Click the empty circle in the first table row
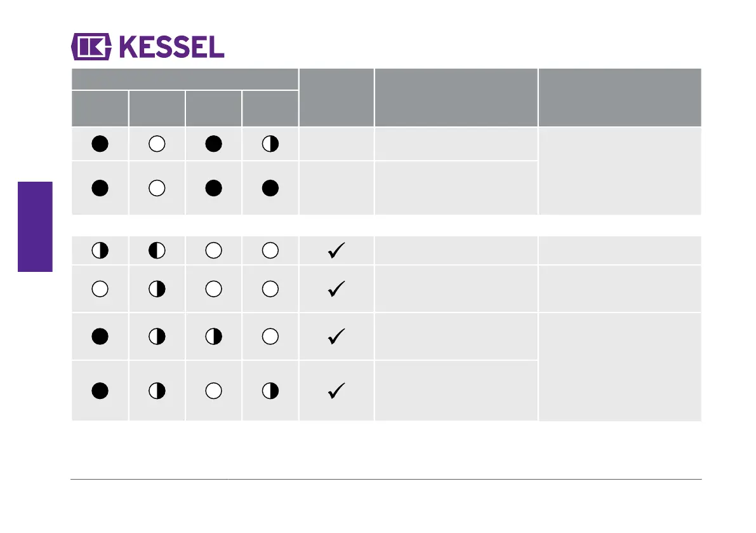 click(x=157, y=144)
